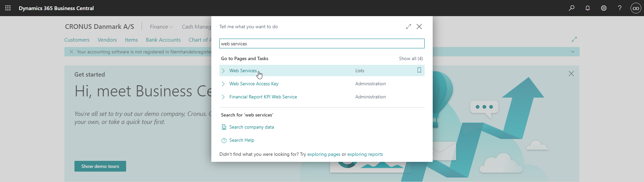
Task: Go to Vendors
Action: click(x=107, y=40)
